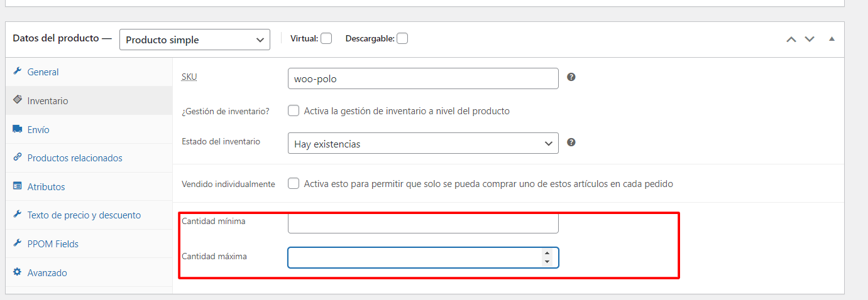Click the Atributos list icon
The width and height of the screenshot is (868, 300).
(18, 186)
